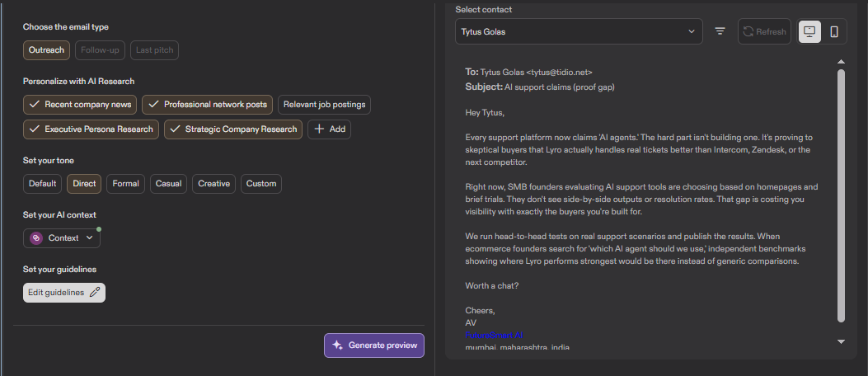Click the plus icon on Add button
The height and width of the screenshot is (376, 868).
point(319,129)
